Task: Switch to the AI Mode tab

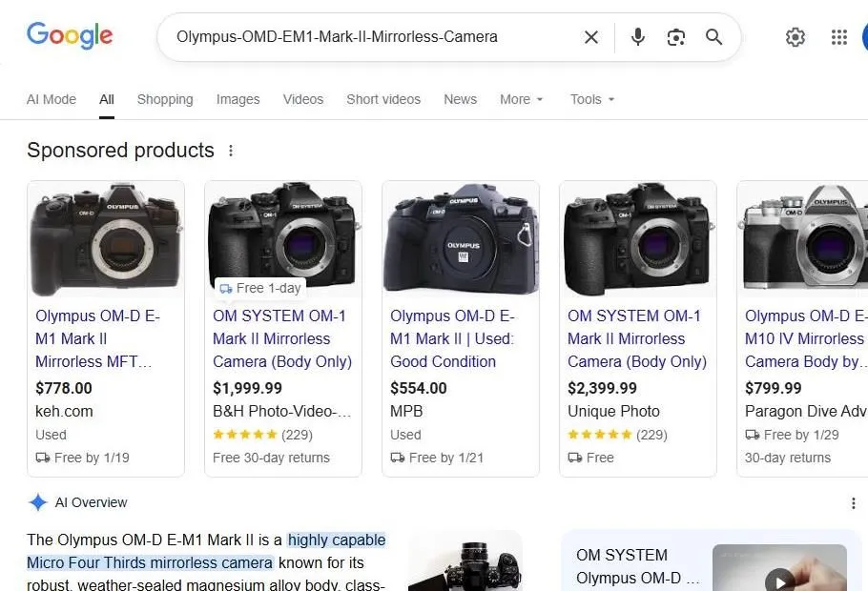Action: point(52,99)
